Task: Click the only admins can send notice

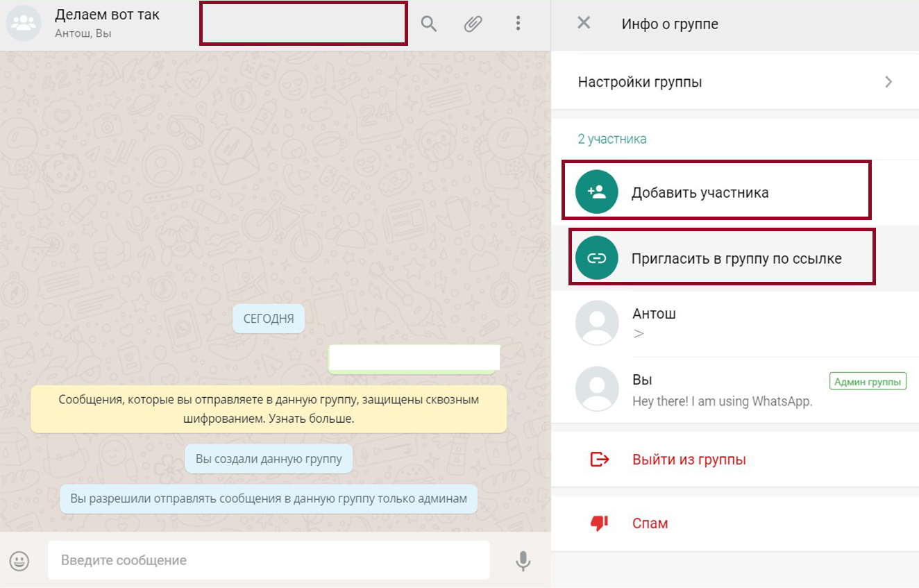Action: point(269,498)
